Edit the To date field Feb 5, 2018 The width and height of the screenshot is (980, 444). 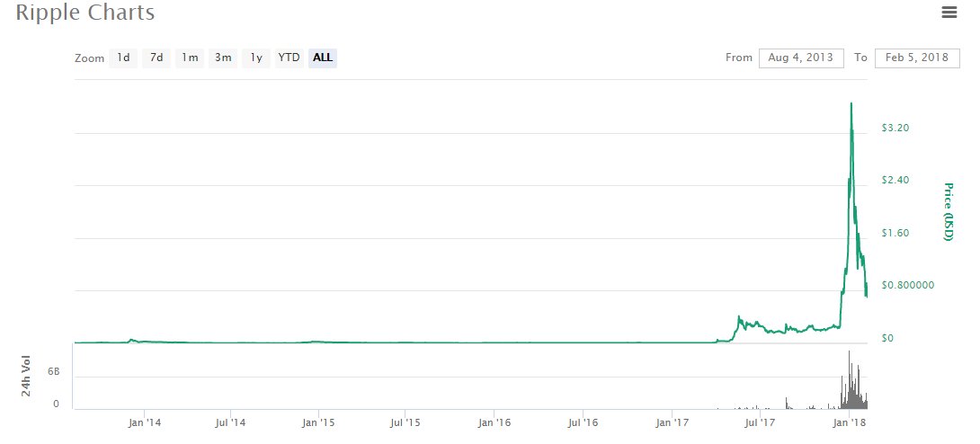(x=917, y=58)
